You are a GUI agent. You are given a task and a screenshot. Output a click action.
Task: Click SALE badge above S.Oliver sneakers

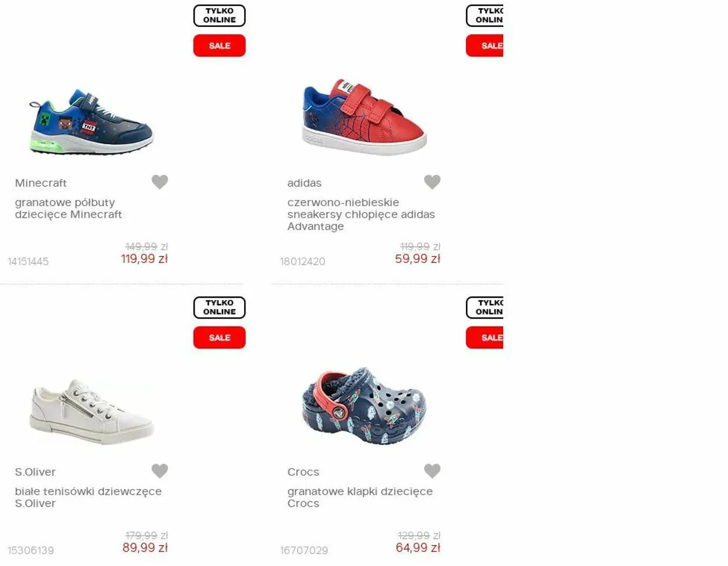click(x=220, y=337)
